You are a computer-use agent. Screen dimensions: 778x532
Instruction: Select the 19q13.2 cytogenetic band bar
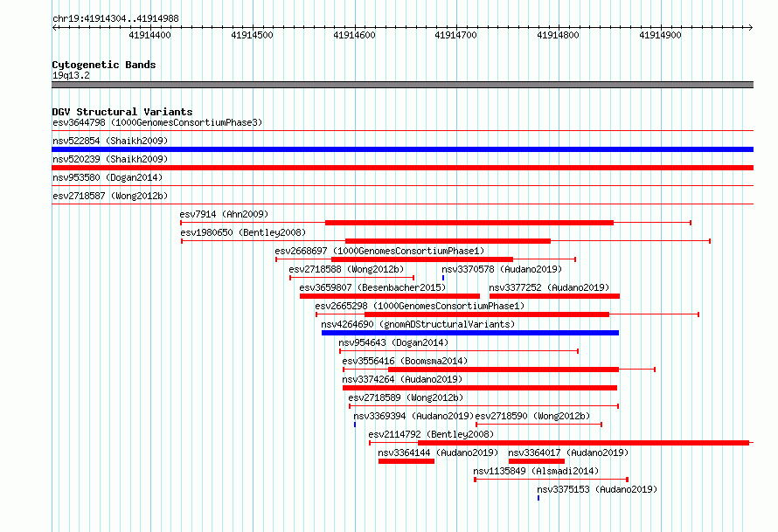(402, 85)
